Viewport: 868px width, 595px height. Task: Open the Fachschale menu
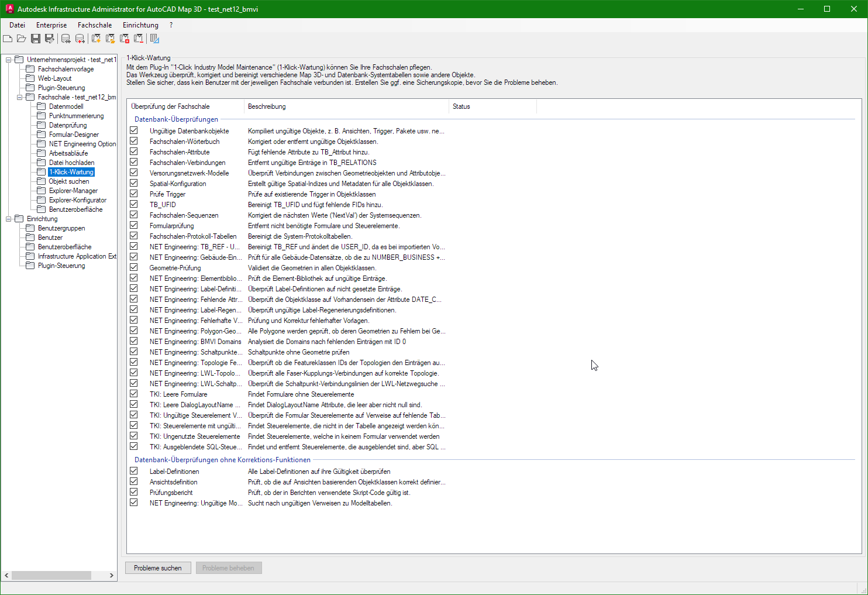click(95, 25)
